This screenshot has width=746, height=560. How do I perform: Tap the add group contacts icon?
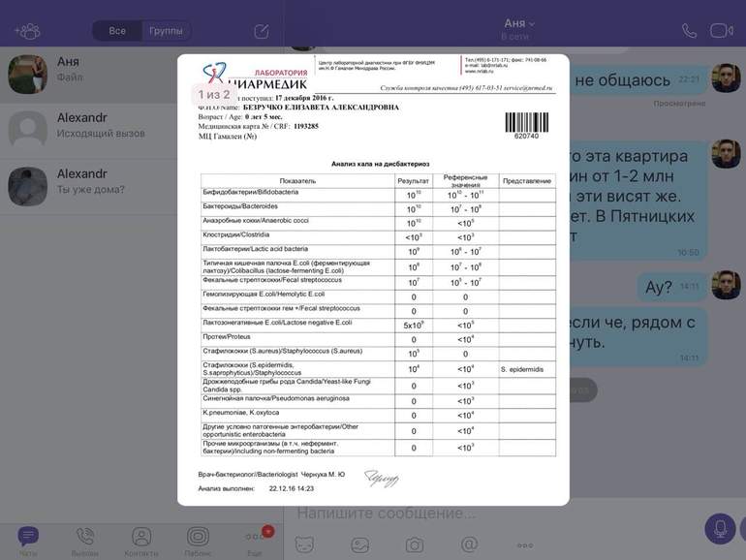28,31
